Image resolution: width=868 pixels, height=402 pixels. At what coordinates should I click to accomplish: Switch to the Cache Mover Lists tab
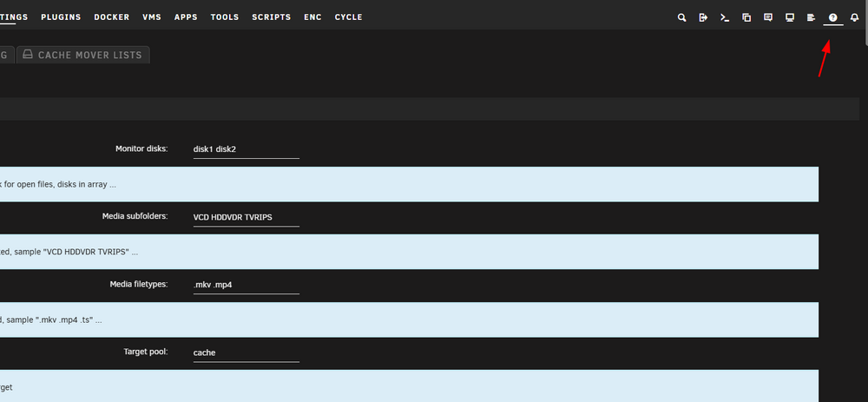coord(83,55)
